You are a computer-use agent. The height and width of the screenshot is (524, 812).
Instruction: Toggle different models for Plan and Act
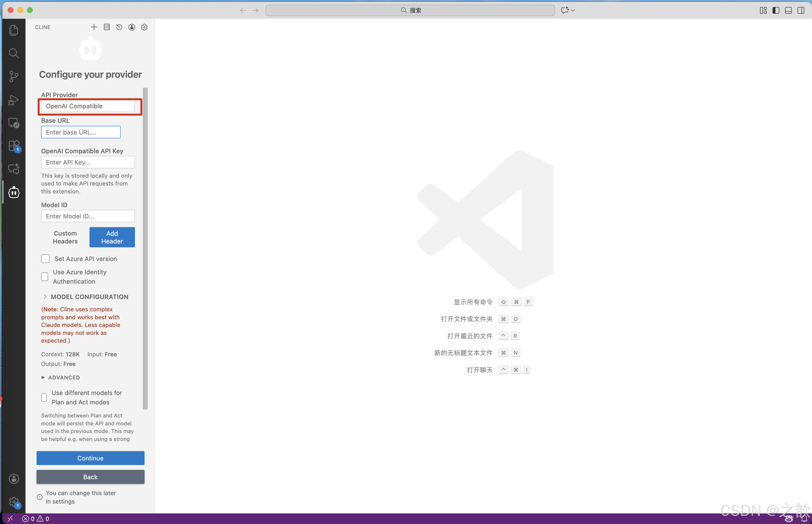44,397
